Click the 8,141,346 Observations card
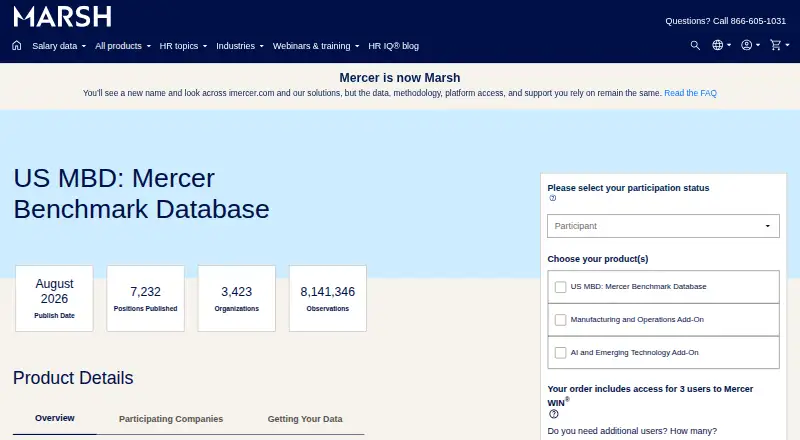This screenshot has height=440, width=800. point(328,299)
